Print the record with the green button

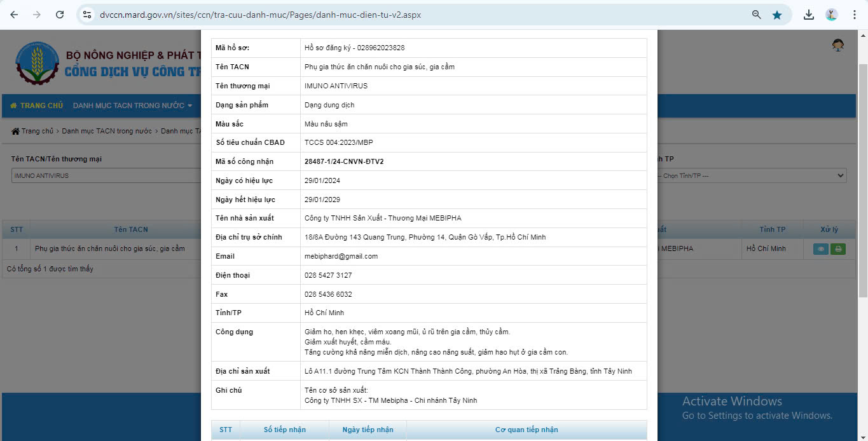point(838,249)
